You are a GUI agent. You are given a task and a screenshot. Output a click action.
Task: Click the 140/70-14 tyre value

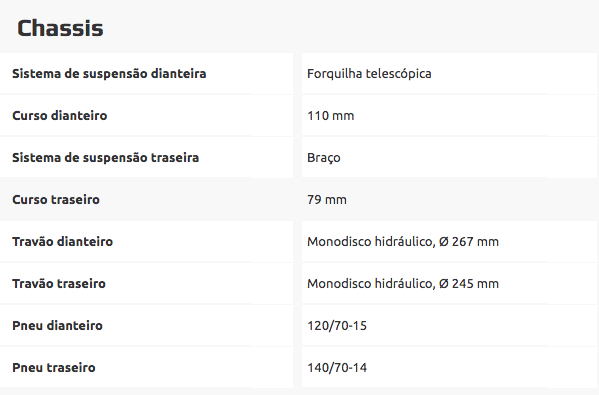tap(337, 367)
